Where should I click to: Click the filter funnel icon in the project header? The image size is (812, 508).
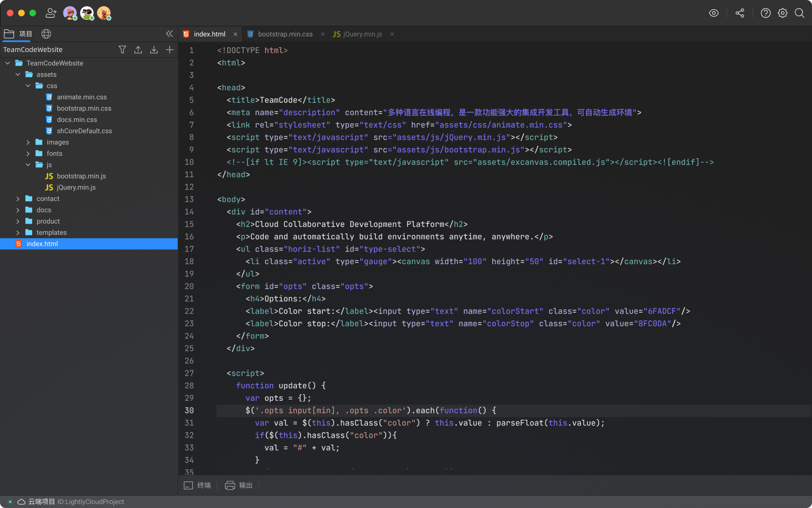point(122,50)
